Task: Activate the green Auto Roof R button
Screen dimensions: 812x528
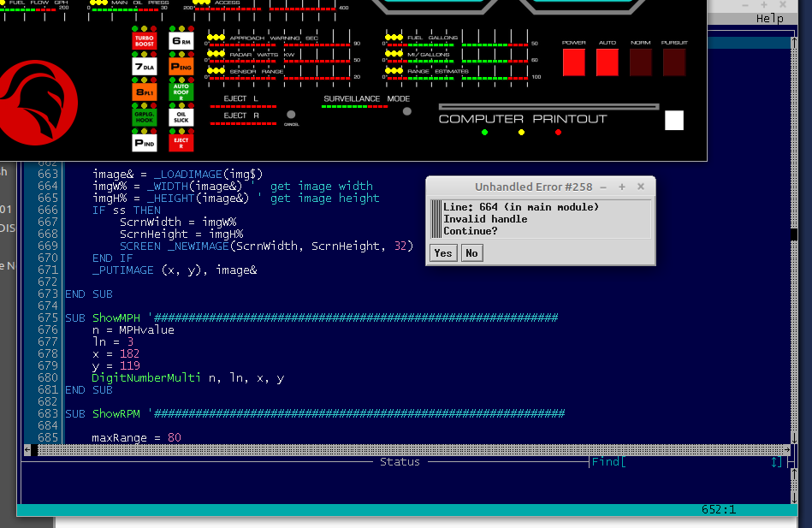Action: click(181, 91)
